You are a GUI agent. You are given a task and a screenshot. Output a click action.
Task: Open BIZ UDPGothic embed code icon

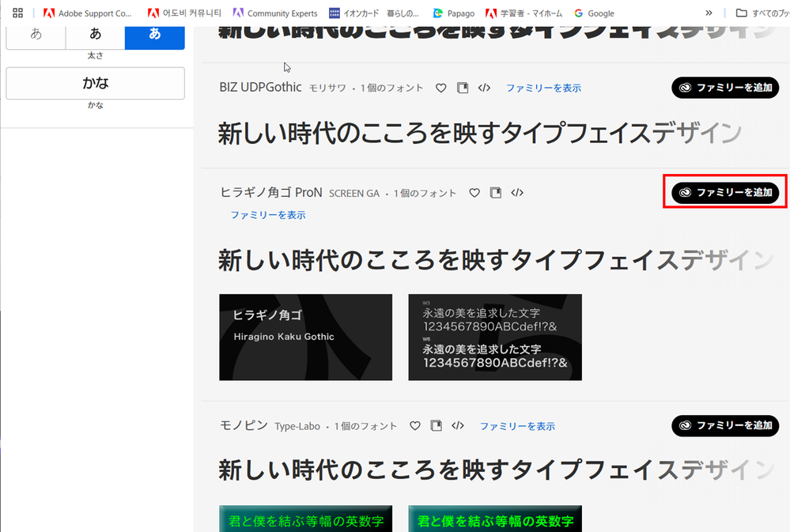click(484, 88)
